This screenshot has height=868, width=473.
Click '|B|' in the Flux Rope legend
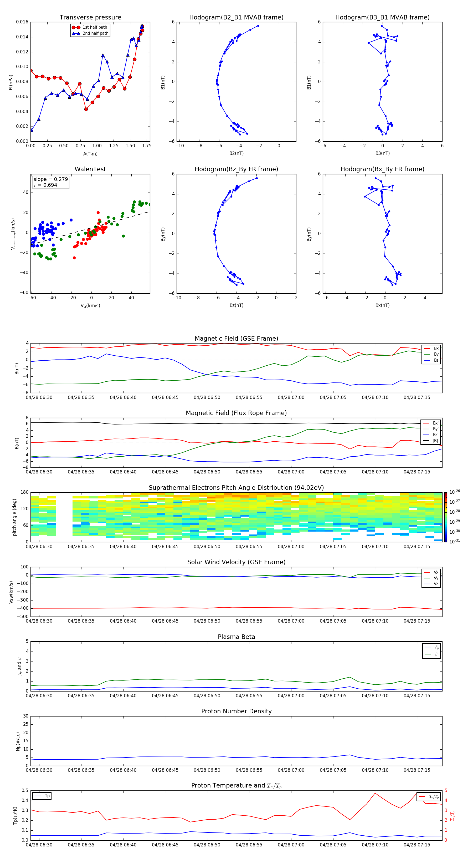click(x=431, y=441)
